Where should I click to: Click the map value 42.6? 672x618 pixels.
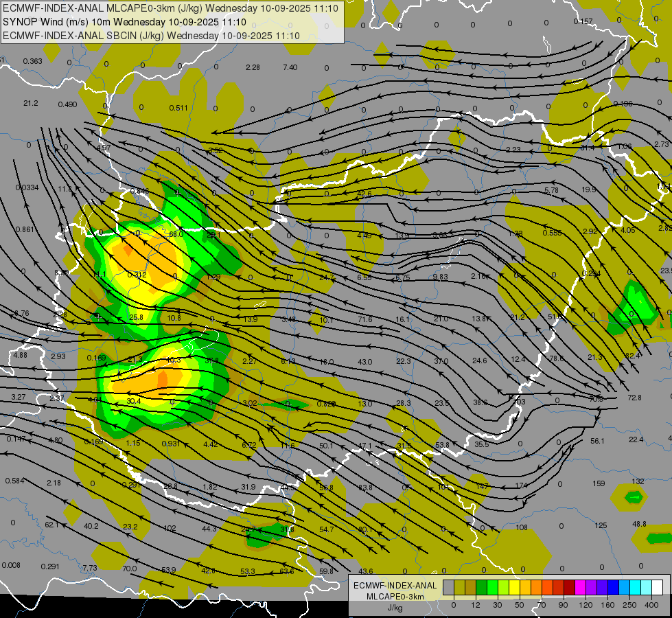tap(364, 194)
